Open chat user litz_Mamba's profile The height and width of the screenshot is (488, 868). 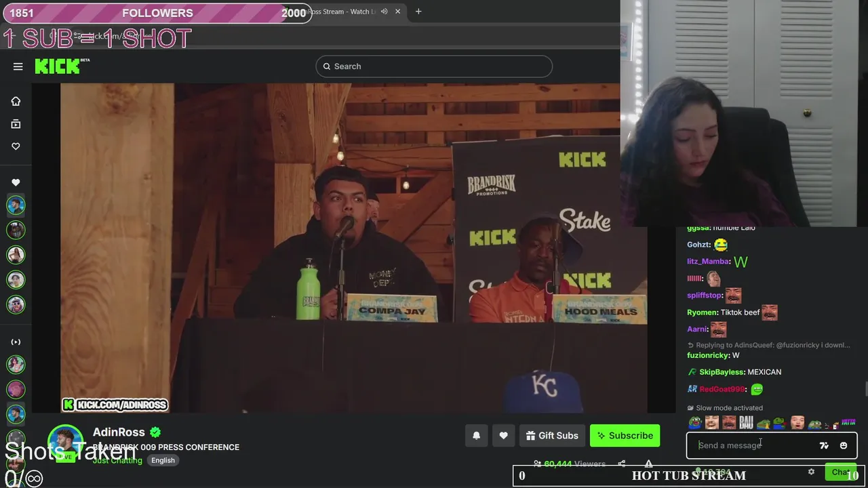pyautogui.click(x=708, y=262)
